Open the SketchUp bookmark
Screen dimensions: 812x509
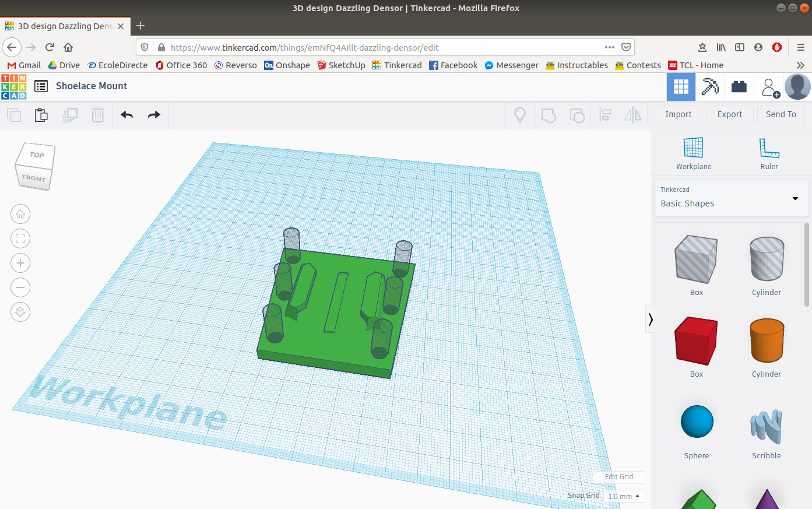[342, 65]
